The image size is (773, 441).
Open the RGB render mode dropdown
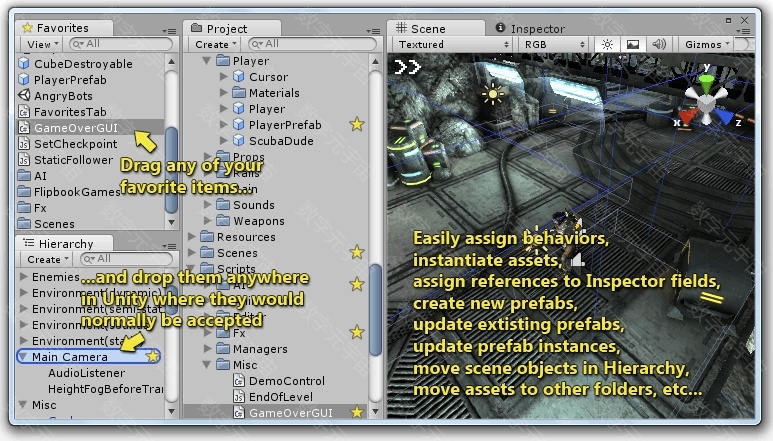click(554, 44)
